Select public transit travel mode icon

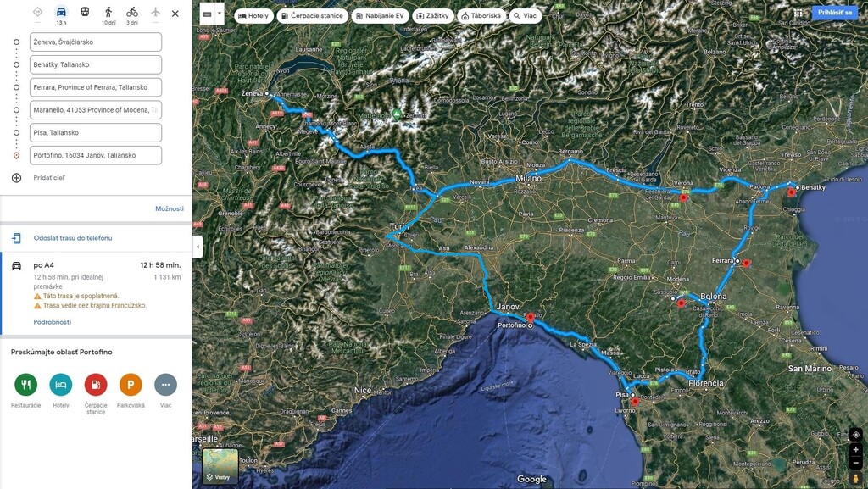[x=85, y=12]
